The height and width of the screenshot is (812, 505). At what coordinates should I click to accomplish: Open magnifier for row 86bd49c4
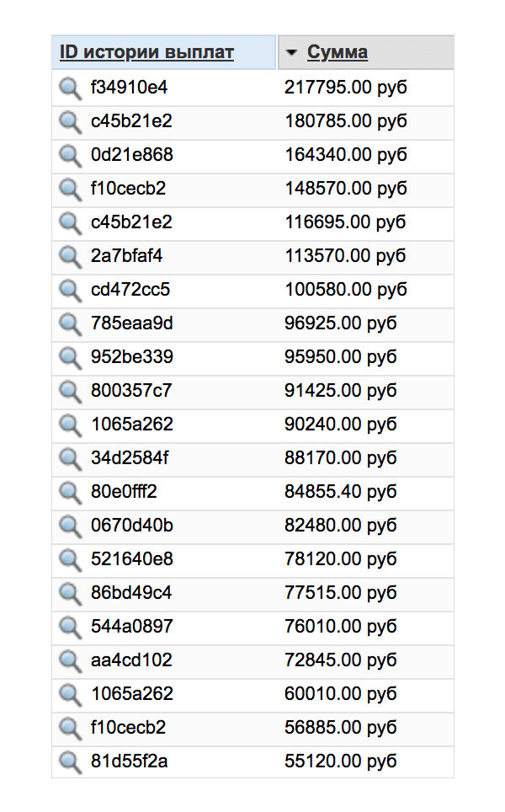pos(69,593)
